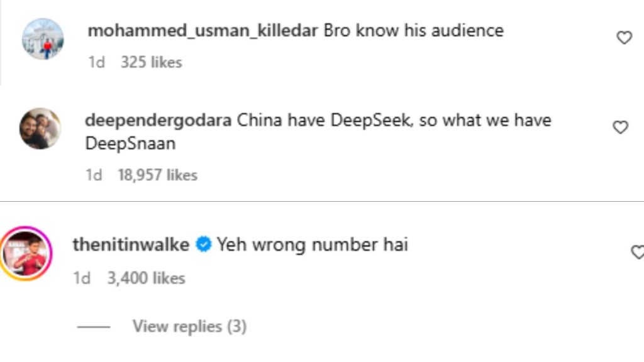The width and height of the screenshot is (644, 362).
Task: View the 3,400 likes list
Action: (146, 278)
